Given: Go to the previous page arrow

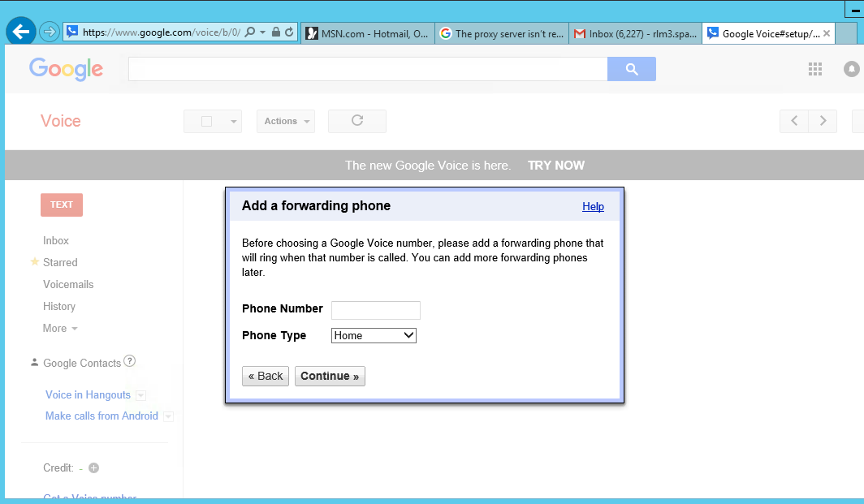Looking at the screenshot, I should (794, 121).
